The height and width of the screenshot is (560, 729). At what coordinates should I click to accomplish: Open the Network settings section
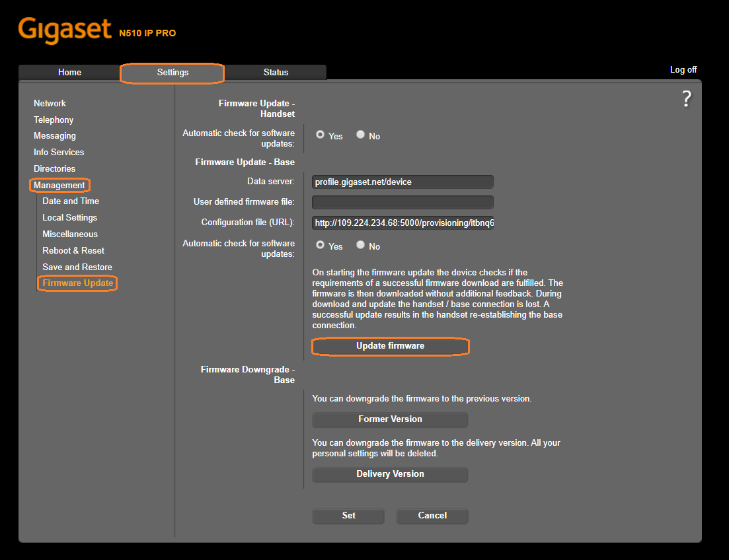pos(50,103)
